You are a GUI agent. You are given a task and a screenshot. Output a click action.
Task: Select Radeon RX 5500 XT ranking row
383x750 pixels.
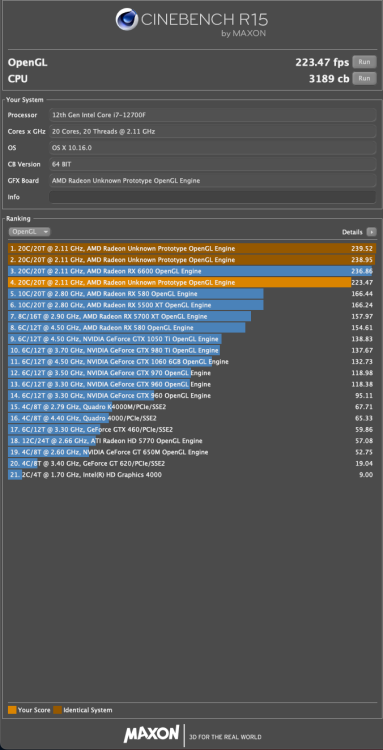[x=192, y=305]
